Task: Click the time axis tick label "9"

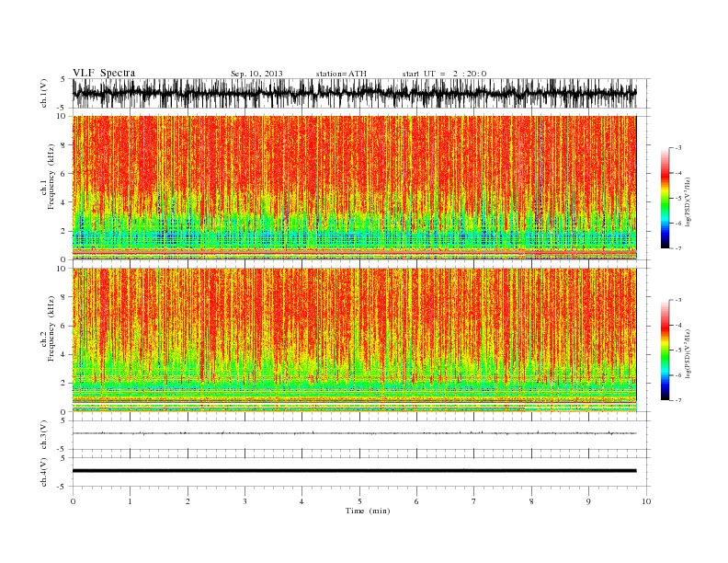Action: pyautogui.click(x=588, y=501)
